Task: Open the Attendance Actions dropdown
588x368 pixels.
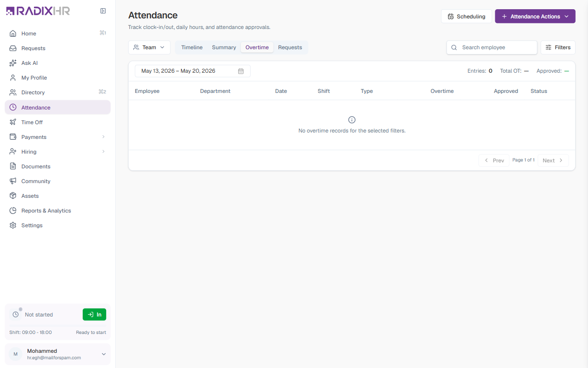Action: [535, 17]
